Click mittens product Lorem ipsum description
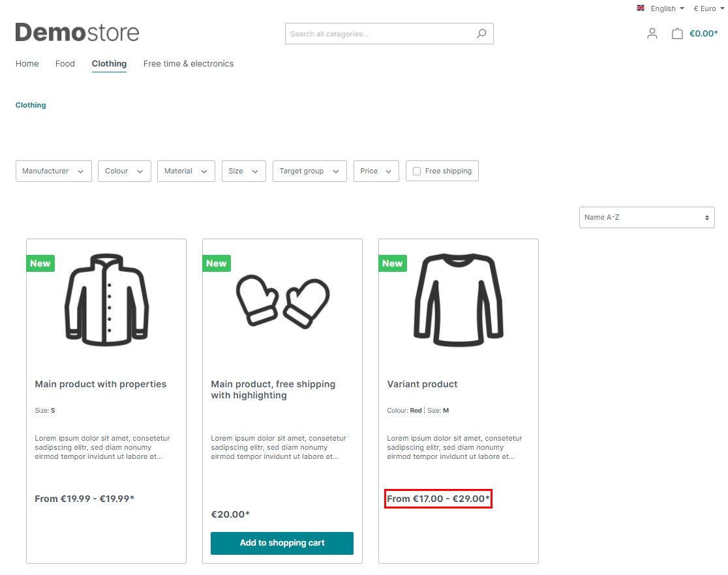Viewport: 728px width, 575px height. [279, 447]
